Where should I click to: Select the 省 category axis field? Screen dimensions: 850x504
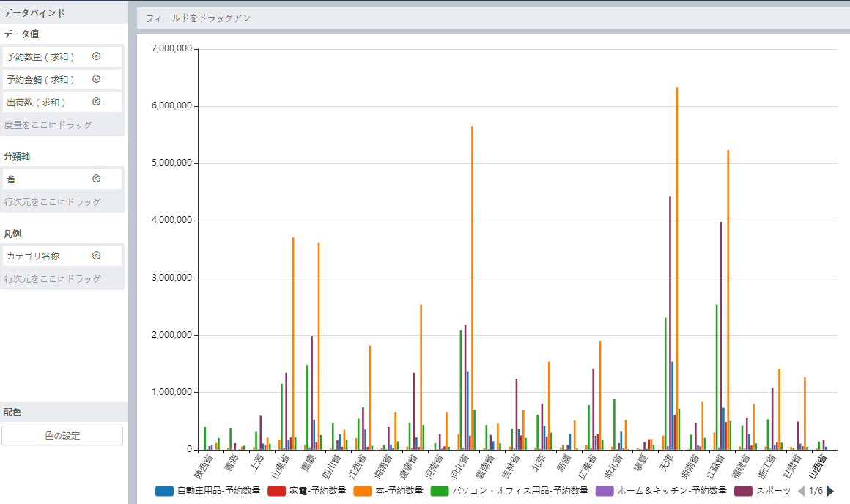62,179
